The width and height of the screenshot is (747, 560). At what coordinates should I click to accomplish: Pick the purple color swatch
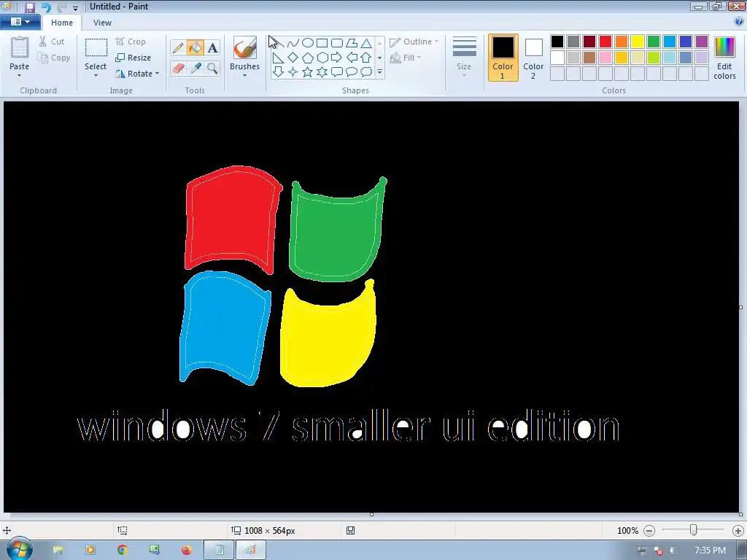[702, 42]
